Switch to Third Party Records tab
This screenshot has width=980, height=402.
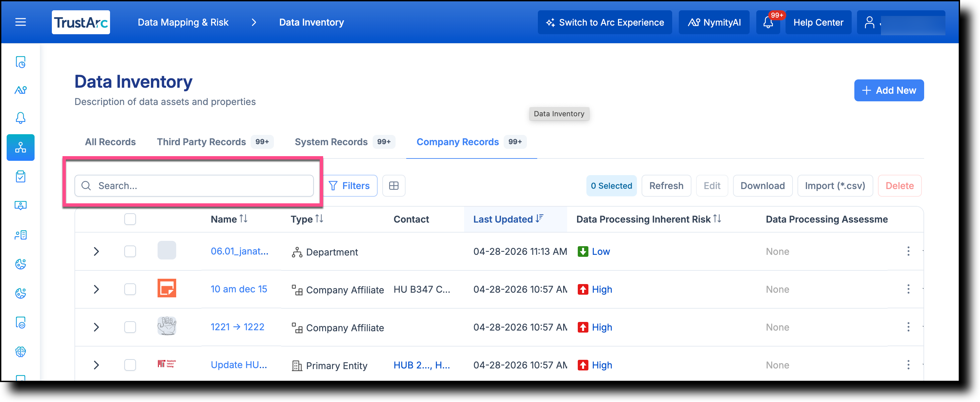tap(215, 142)
